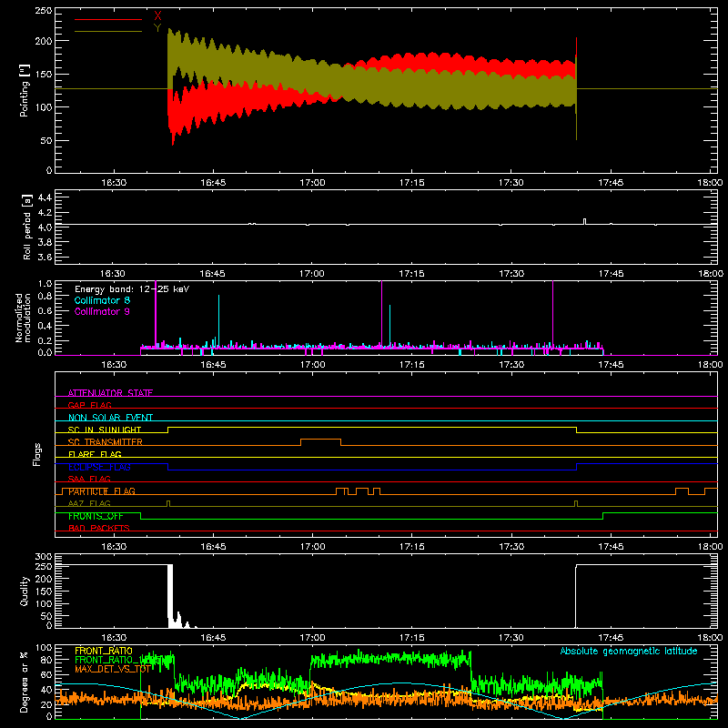The image size is (728, 728).
Task: Click the 80 tick on Degrees or % axis
Action: [46, 660]
